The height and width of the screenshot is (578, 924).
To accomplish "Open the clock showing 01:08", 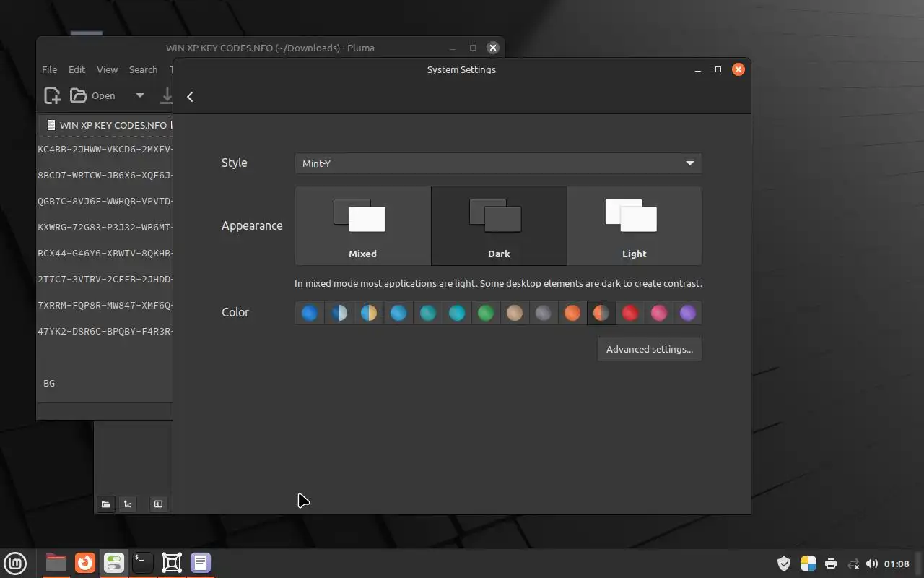I will coord(897,564).
